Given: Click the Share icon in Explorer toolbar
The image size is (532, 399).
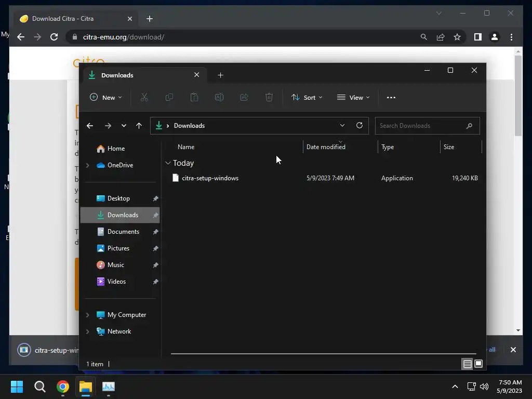Looking at the screenshot, I should point(244,97).
